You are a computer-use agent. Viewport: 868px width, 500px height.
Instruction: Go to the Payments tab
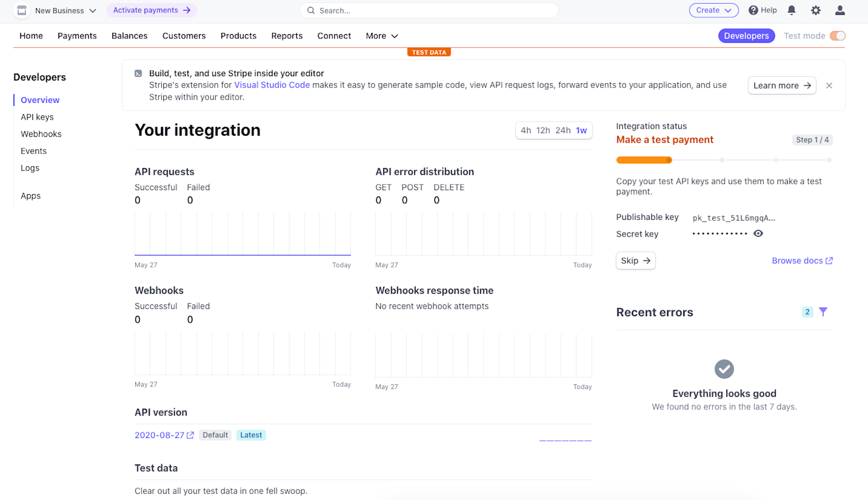[x=77, y=36]
